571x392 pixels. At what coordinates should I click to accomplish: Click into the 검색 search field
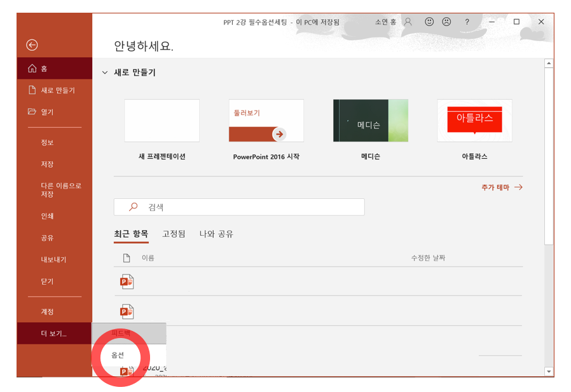tap(239, 207)
